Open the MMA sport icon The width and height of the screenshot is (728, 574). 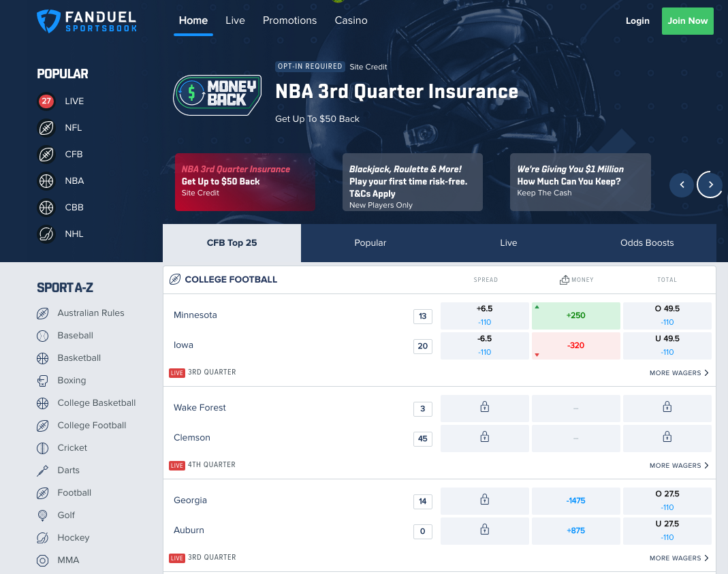44,560
